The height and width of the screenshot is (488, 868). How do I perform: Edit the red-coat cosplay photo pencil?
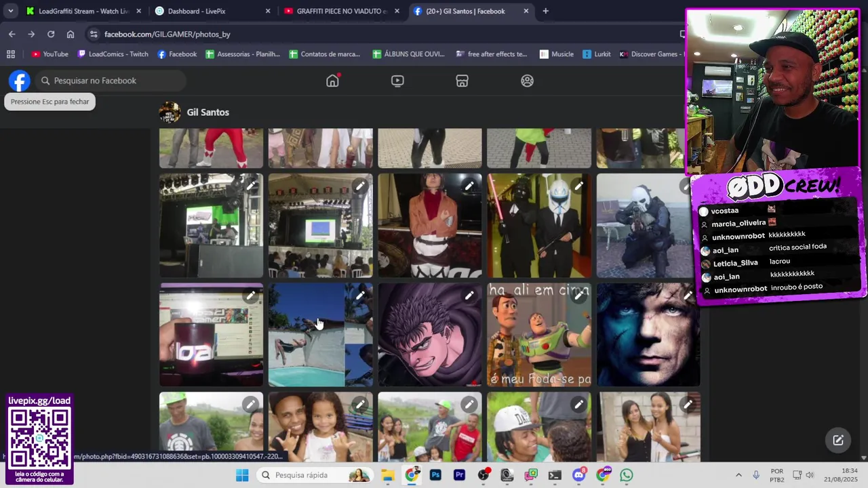pos(469,186)
